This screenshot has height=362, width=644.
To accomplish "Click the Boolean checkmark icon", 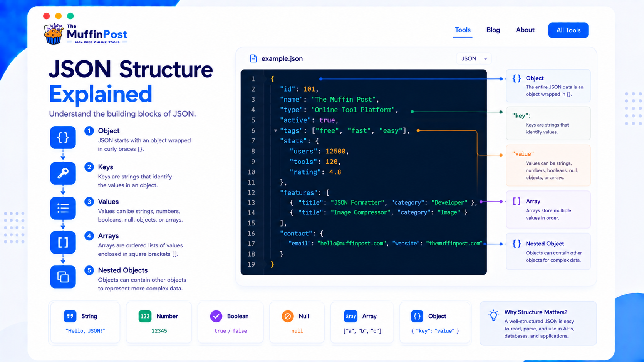I will [x=216, y=316].
